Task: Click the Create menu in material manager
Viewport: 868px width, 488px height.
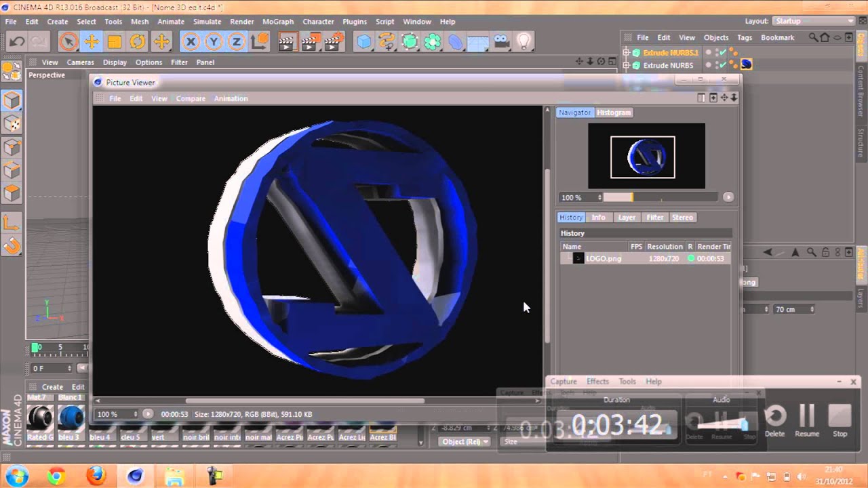Action: 52,387
